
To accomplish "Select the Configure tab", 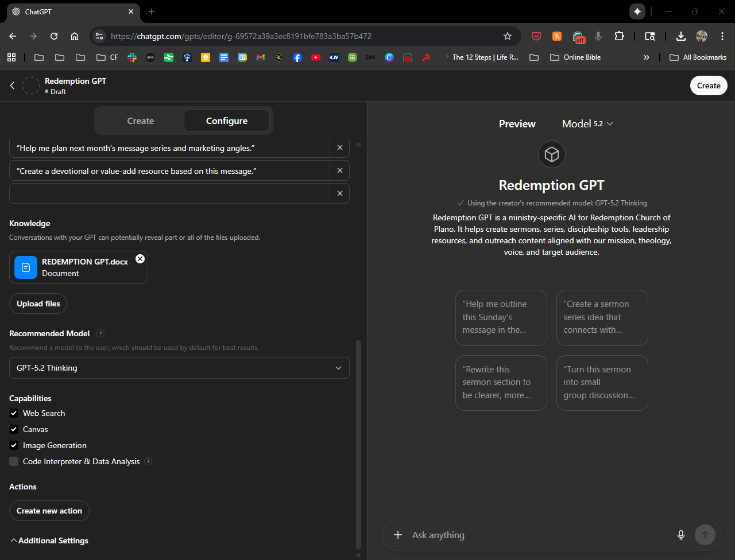I will click(227, 120).
